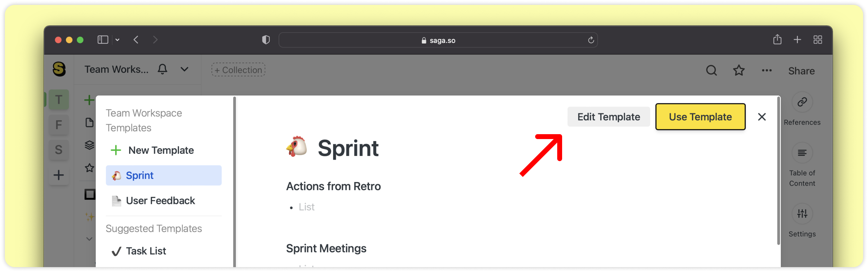
Task: Open the three-dots more options menu
Action: click(x=767, y=71)
